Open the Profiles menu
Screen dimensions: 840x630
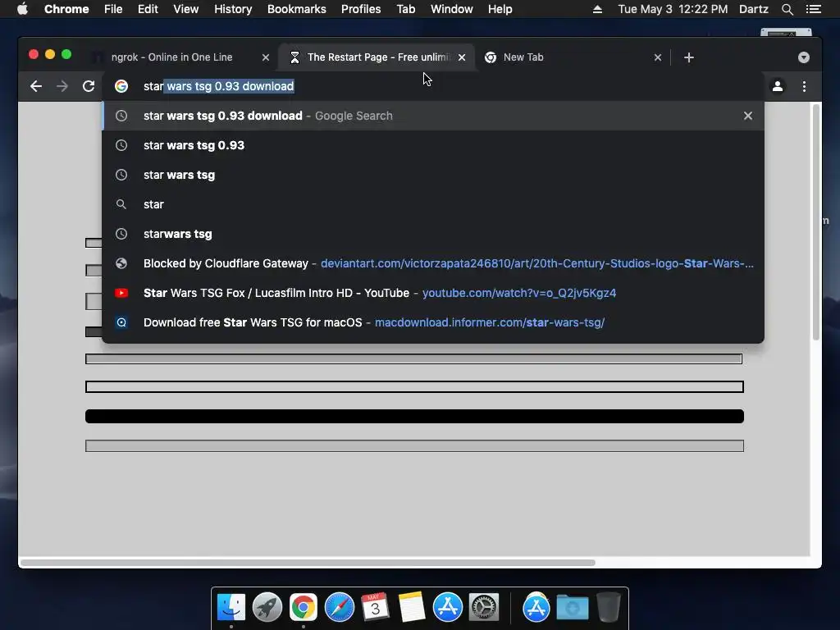[361, 9]
